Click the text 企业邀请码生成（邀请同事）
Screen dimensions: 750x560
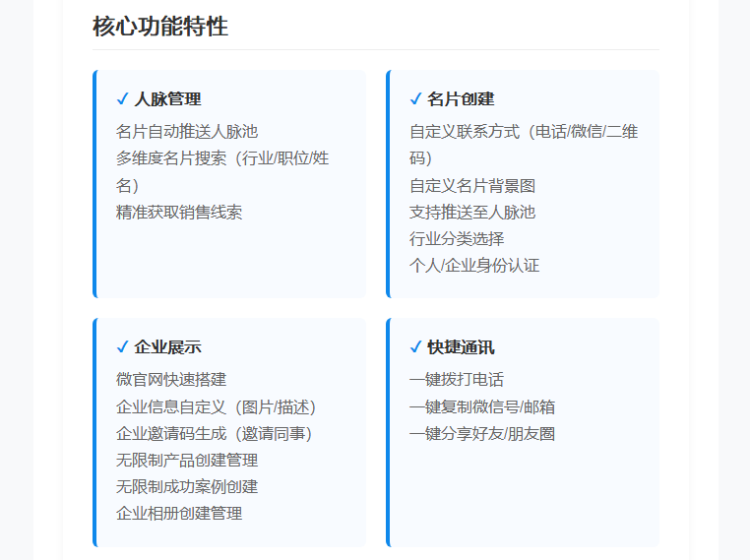point(215,434)
